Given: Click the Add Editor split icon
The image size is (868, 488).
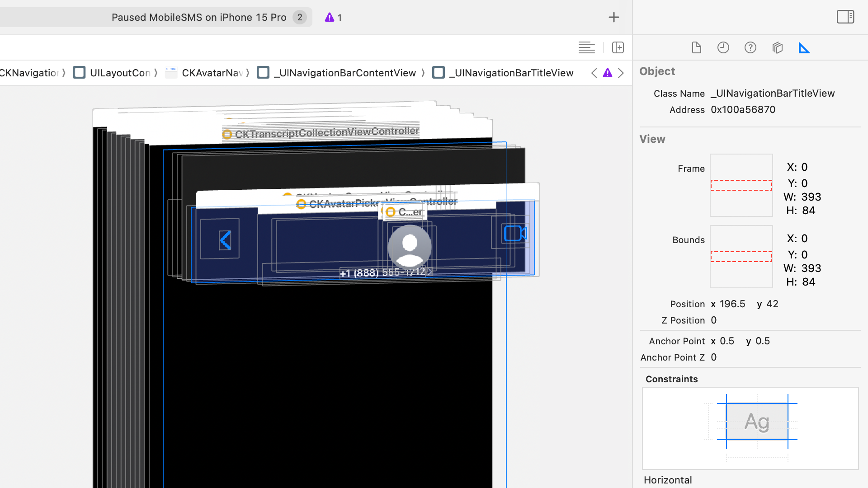Looking at the screenshot, I should coord(618,47).
